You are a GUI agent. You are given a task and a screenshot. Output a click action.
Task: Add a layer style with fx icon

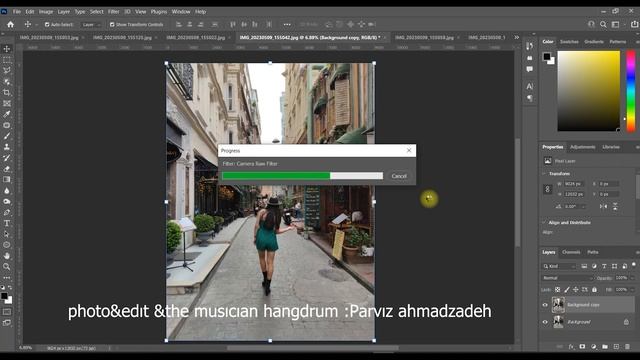point(571,347)
